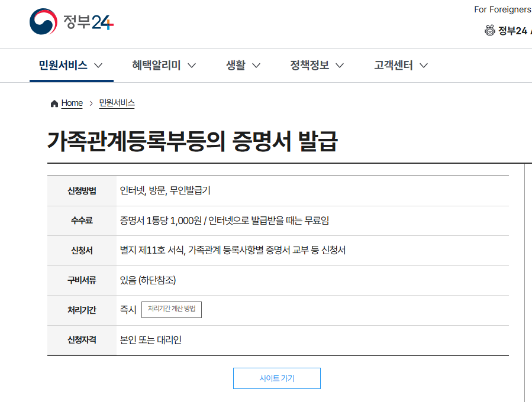The image size is (532, 402).
Task: Expand the 생활 navigation dropdown
Action: pyautogui.click(x=257, y=66)
